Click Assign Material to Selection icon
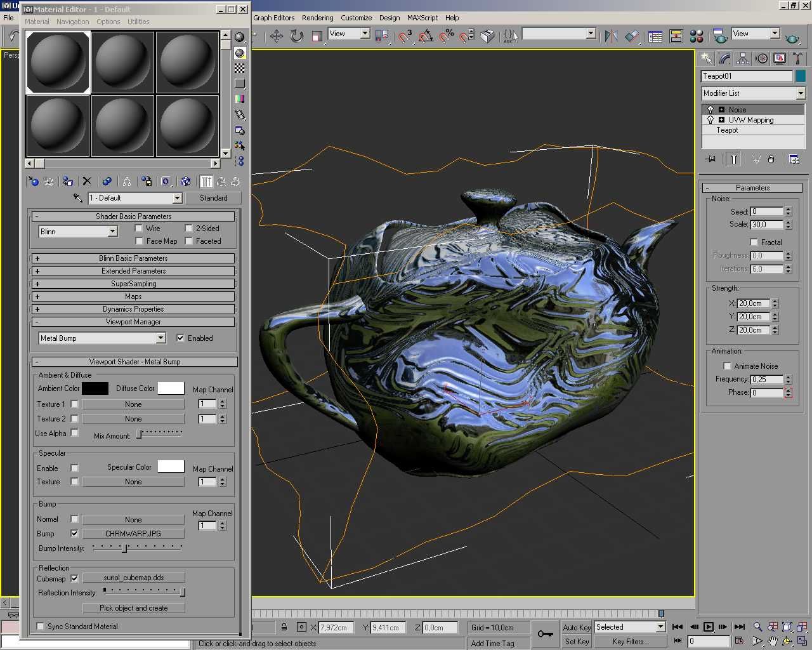Screen dimensions: 812x650 pyautogui.click(x=68, y=182)
